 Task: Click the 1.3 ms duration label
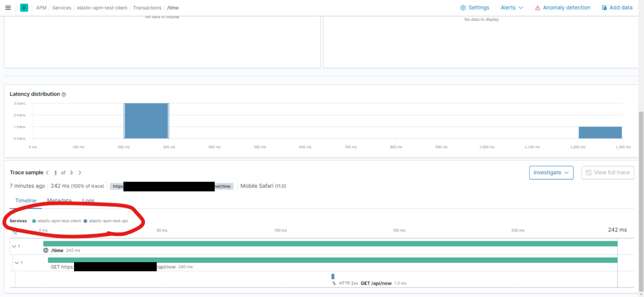point(400,283)
